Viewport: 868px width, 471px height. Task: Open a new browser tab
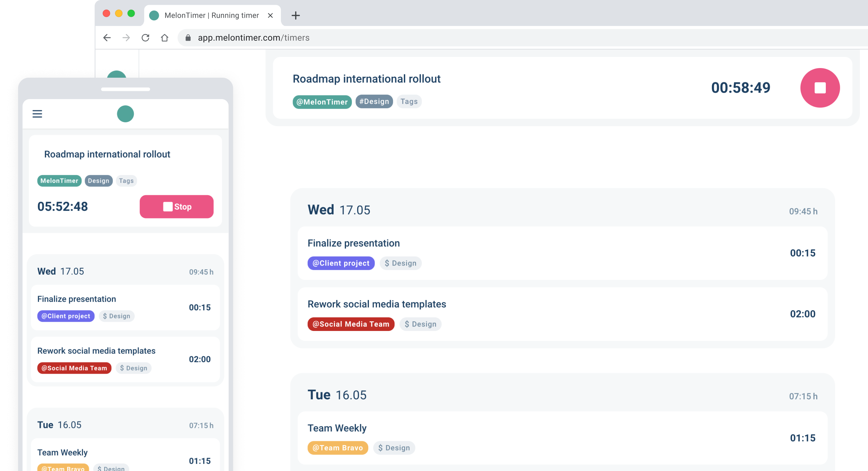295,15
